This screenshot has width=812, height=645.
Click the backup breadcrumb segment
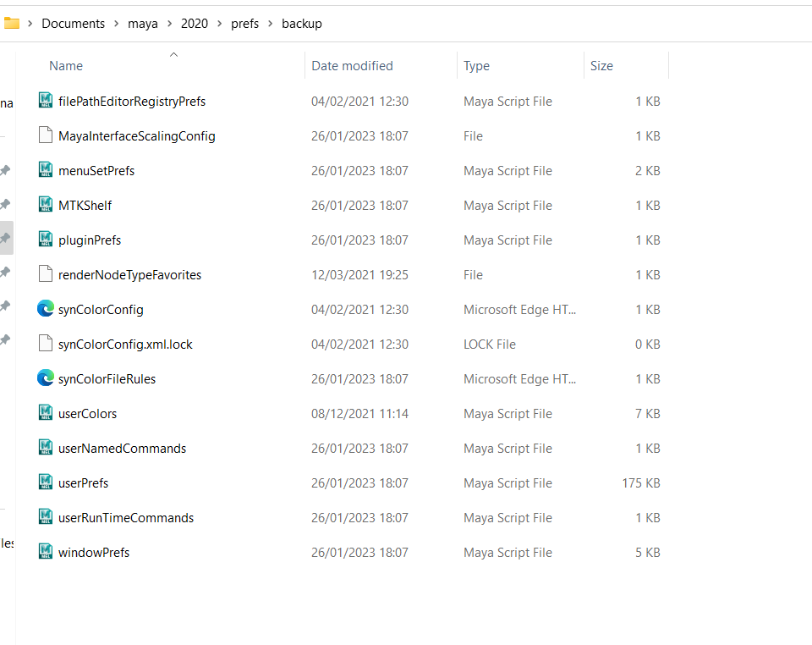302,24
